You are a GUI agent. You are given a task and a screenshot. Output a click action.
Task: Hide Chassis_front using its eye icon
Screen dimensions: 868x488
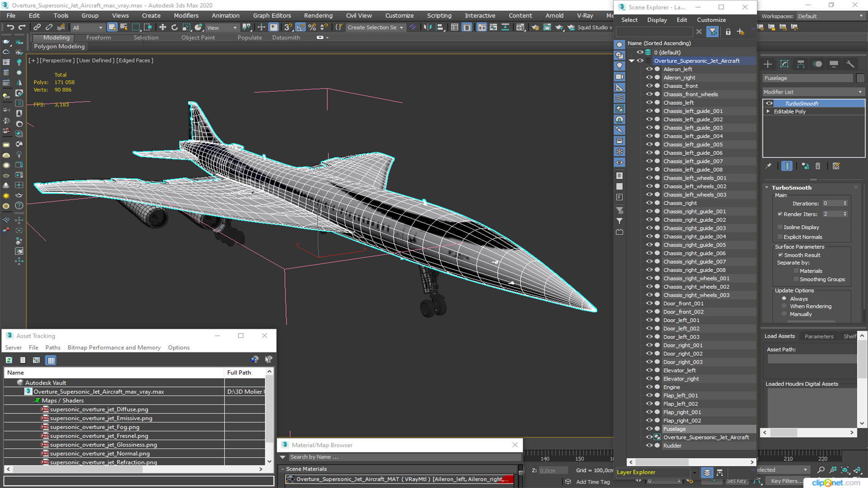click(649, 86)
